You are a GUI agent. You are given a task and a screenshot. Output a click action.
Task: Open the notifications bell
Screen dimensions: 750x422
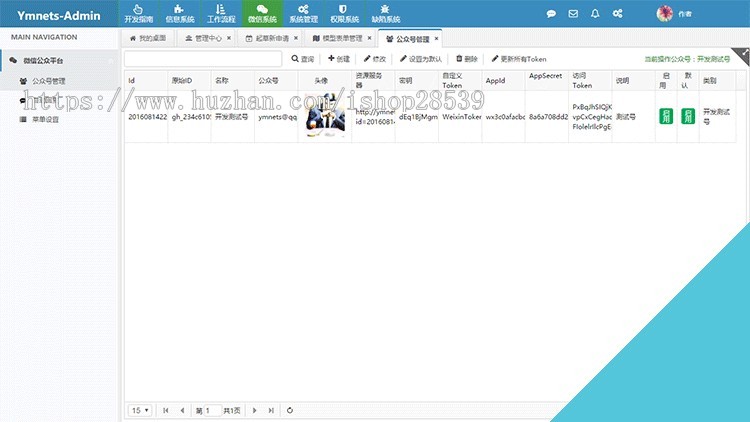click(595, 13)
